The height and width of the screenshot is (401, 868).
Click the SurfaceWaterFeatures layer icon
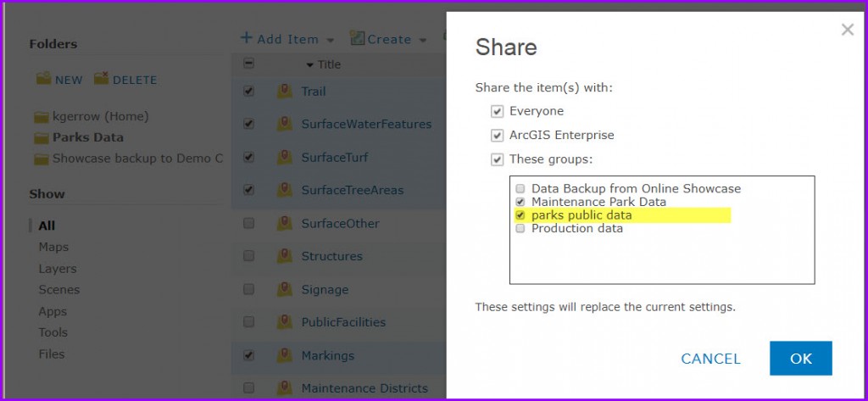285,125
